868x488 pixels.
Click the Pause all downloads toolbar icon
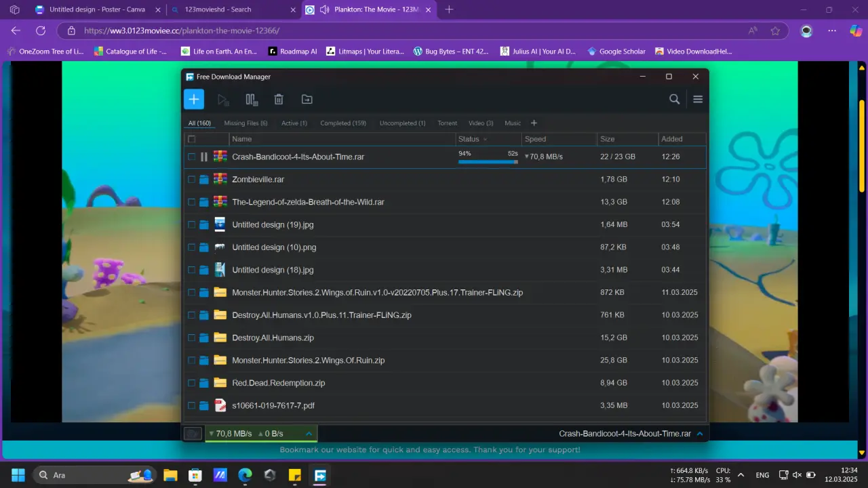(x=252, y=100)
